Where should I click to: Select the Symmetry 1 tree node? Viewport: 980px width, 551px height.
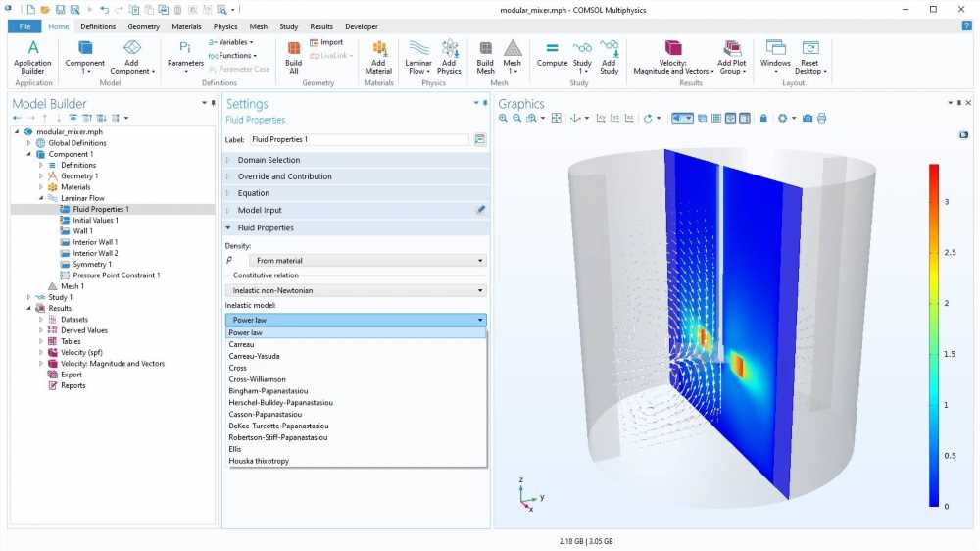92,265
